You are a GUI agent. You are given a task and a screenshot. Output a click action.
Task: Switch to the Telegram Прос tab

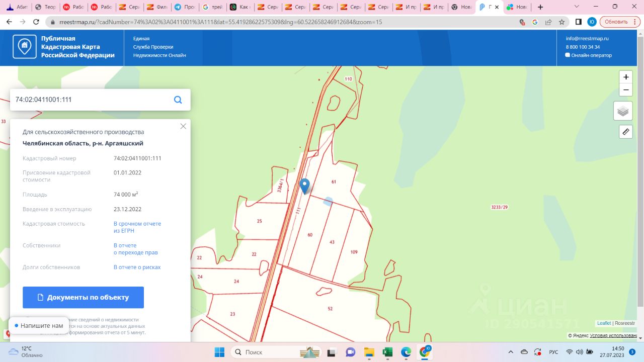pyautogui.click(x=184, y=7)
